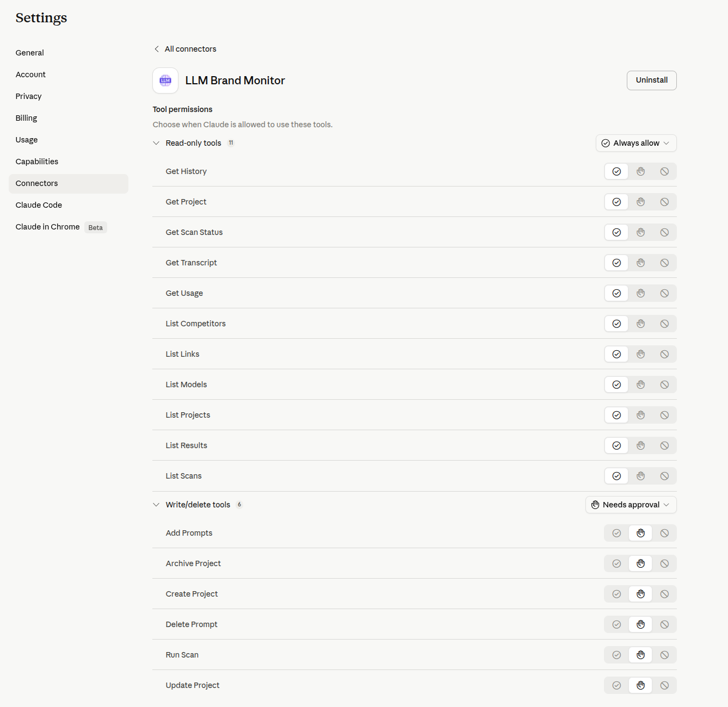
Task: Click the List Competitors tool name
Action: (195, 324)
